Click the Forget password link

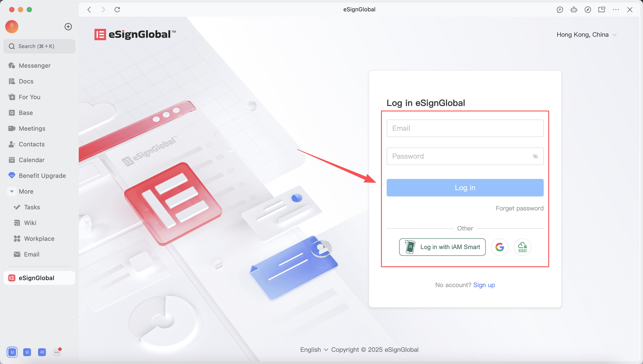click(519, 208)
